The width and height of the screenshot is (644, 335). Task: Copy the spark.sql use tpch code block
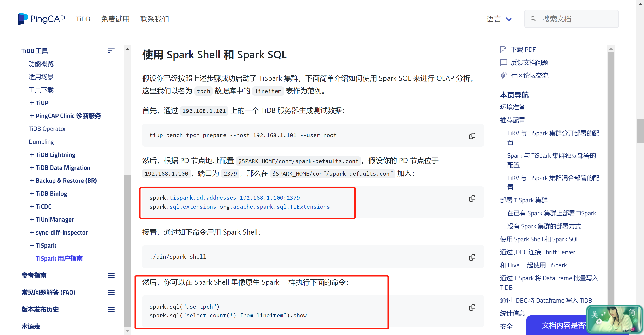click(472, 307)
